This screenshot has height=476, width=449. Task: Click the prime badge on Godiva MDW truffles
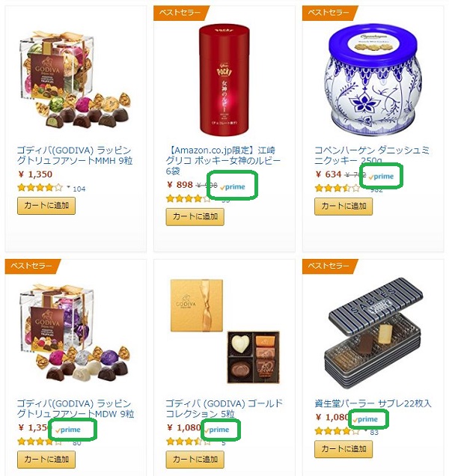click(x=68, y=430)
